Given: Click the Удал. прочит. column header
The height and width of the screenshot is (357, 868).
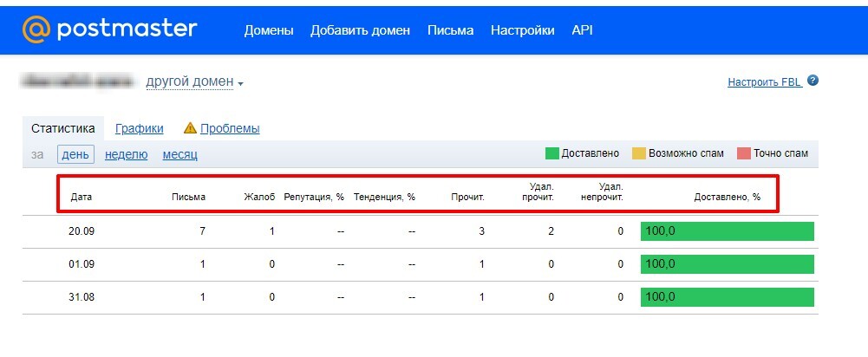Looking at the screenshot, I should [x=538, y=192].
